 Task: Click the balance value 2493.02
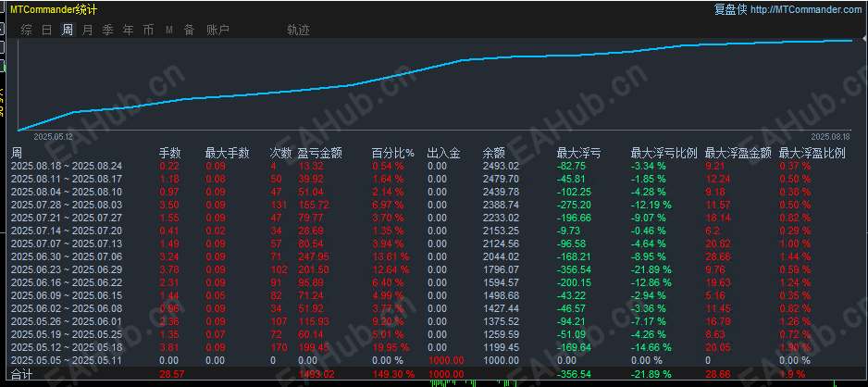click(501, 166)
